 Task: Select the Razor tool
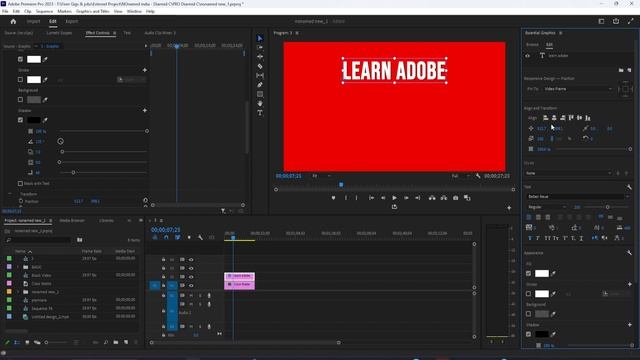(x=260, y=66)
